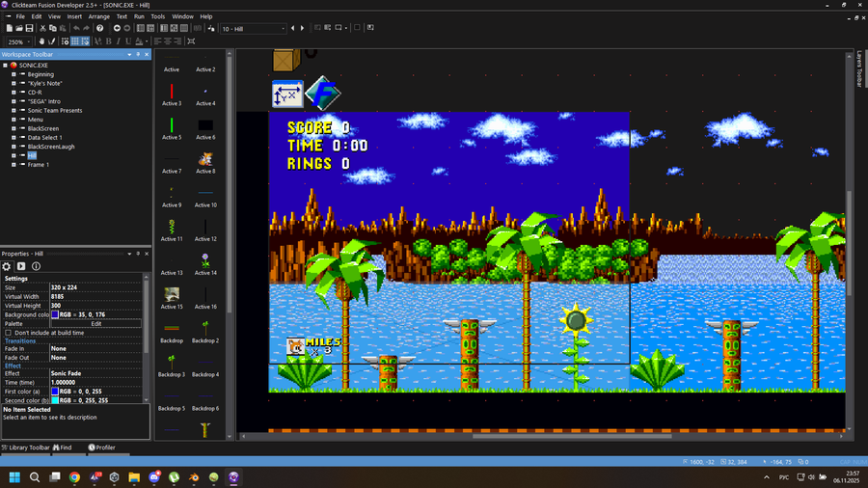Screen dimensions: 868x488
Task: Click the frame editor horizontal scrollbar
Action: click(572, 436)
